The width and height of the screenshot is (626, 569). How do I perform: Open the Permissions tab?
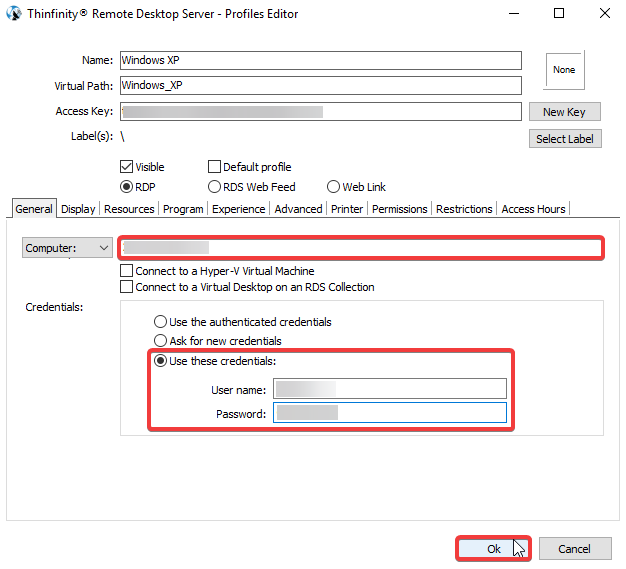coord(400,209)
